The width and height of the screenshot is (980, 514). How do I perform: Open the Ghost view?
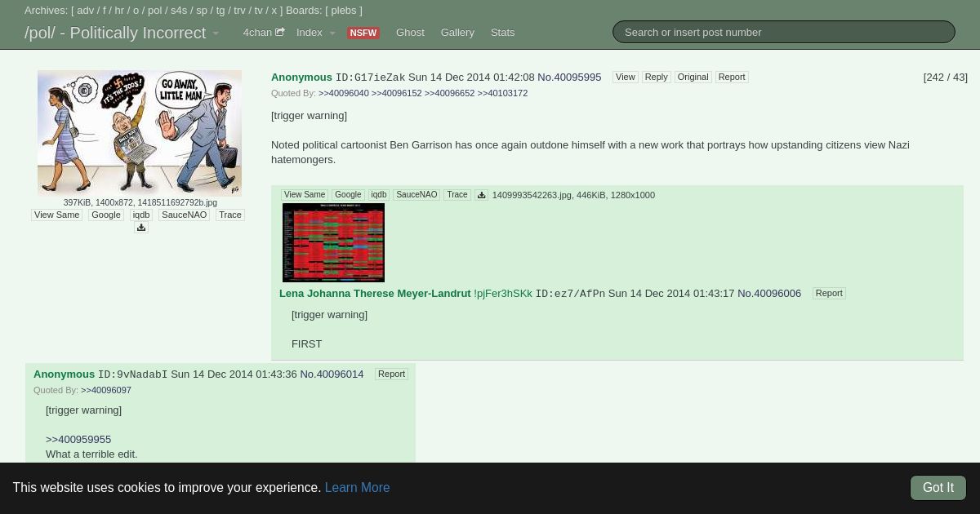tap(410, 33)
